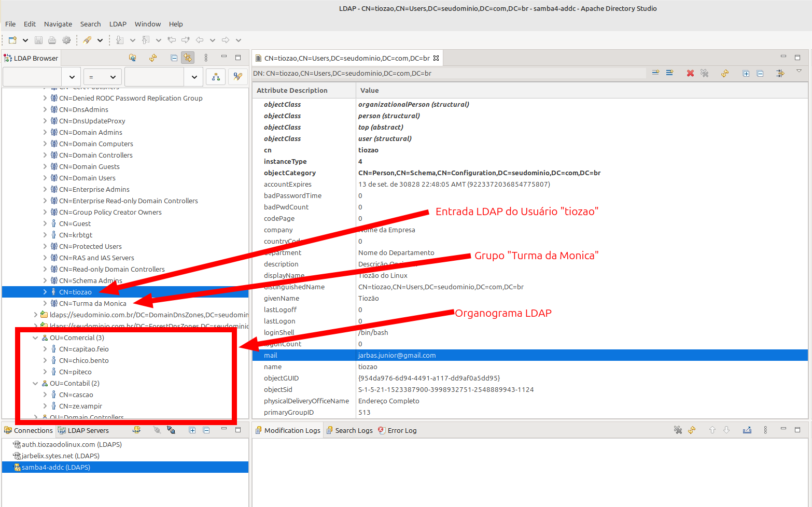Viewport: 812px width, 507px height.
Task: Close the CN=tiozao editor tab
Action: (x=436, y=58)
